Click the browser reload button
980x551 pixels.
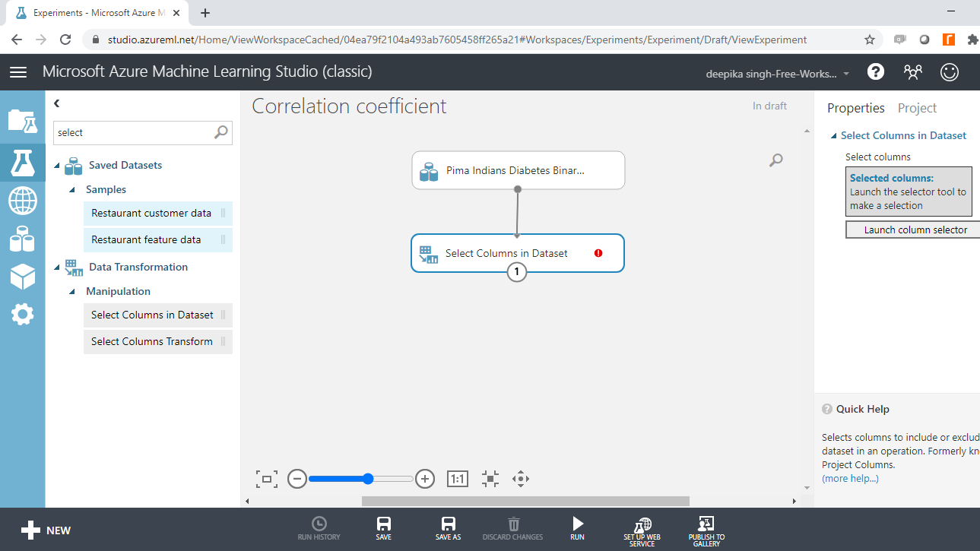65,40
